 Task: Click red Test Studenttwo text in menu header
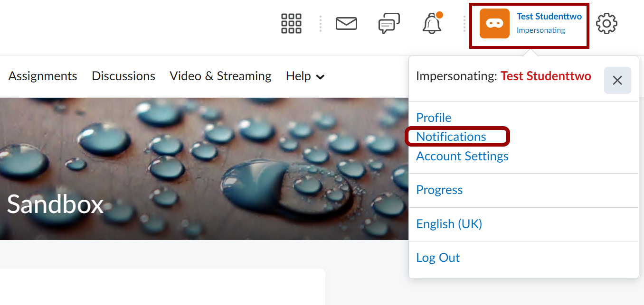[x=546, y=76]
